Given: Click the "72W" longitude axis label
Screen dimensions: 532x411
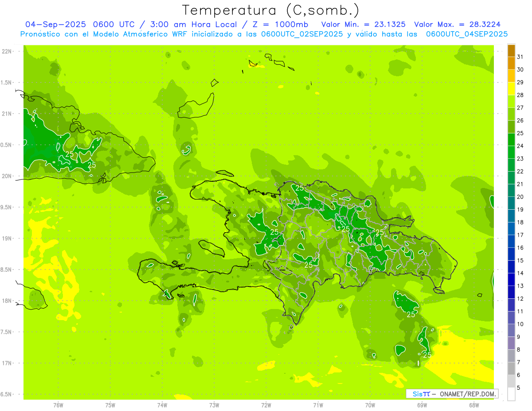Looking at the screenshot, I should point(266,405).
